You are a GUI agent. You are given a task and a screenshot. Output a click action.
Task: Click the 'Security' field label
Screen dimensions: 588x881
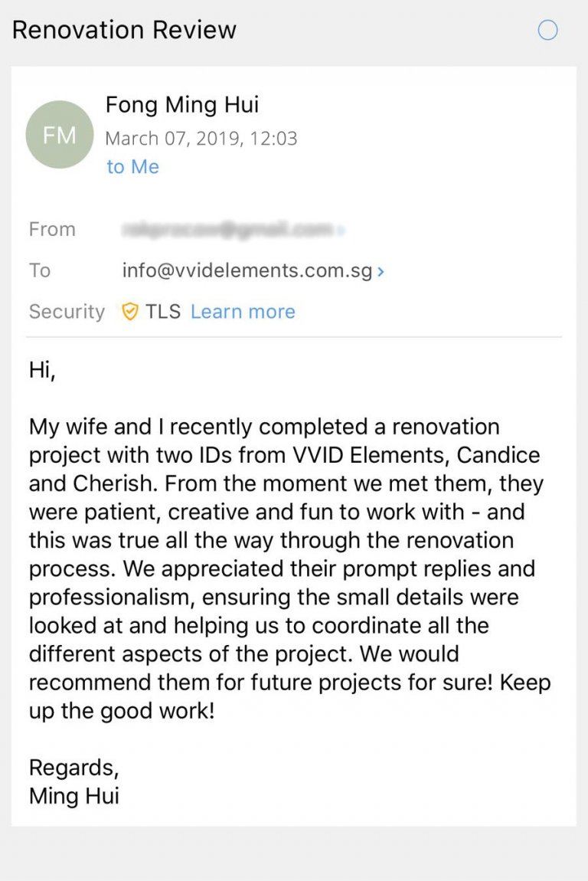pos(67,312)
